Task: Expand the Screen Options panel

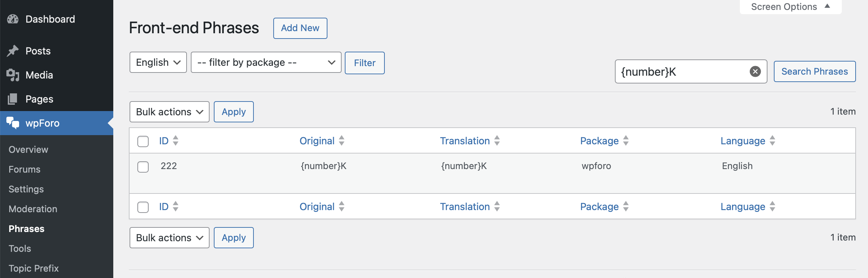Action: tap(790, 7)
